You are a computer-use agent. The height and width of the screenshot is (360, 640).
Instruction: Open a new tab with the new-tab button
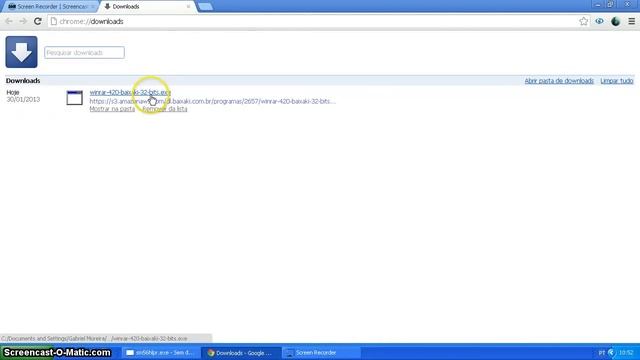[205, 7]
